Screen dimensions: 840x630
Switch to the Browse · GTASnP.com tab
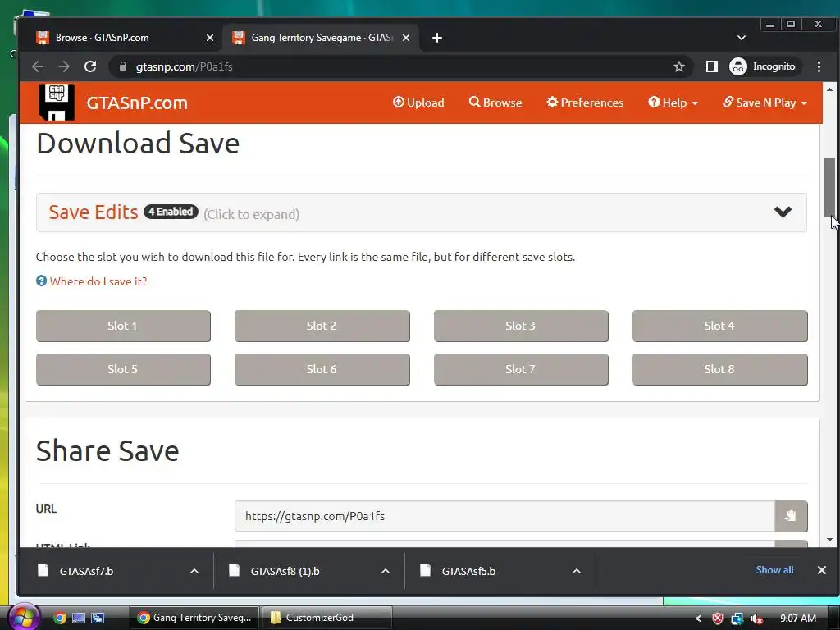(x=123, y=38)
